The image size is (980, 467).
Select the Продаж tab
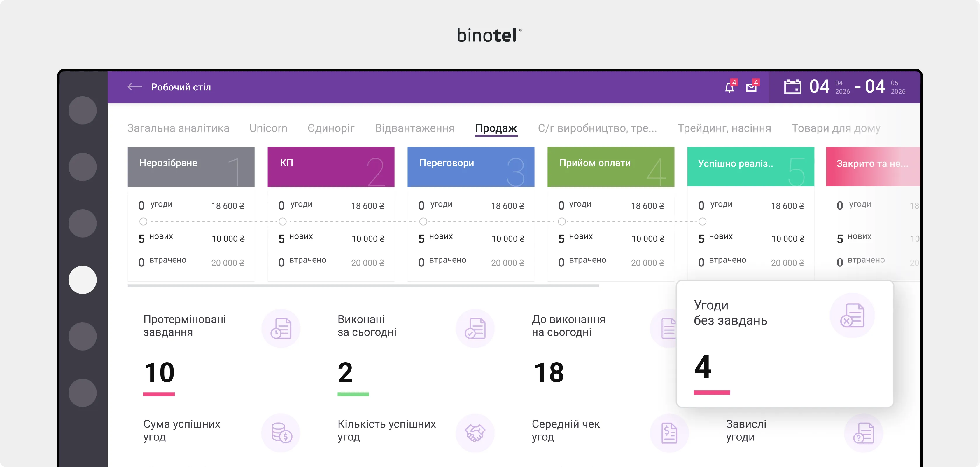(496, 129)
